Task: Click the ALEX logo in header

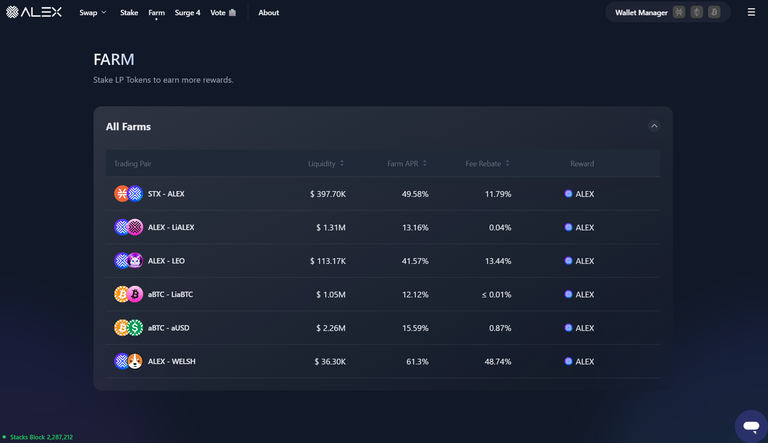Action: pos(34,12)
